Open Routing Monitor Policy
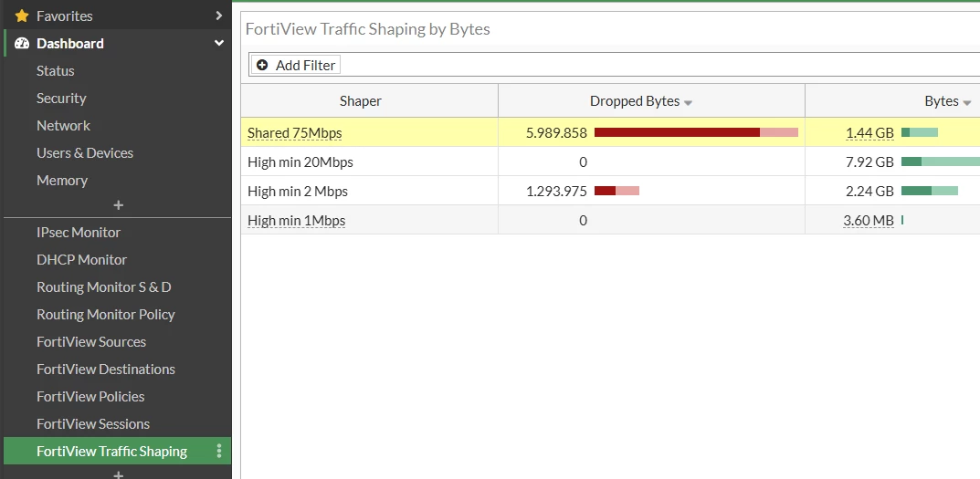Screen dimensions: 980x479 click(106, 315)
